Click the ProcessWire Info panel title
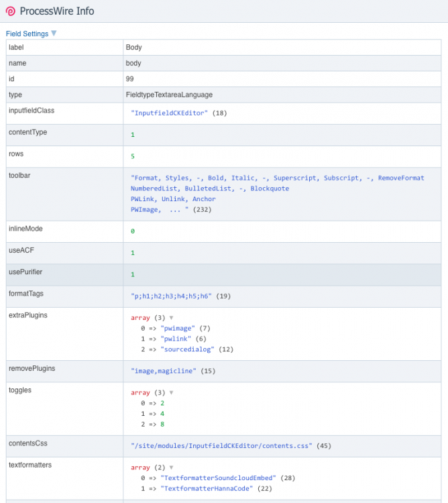The width and height of the screenshot is (448, 503). (x=57, y=11)
